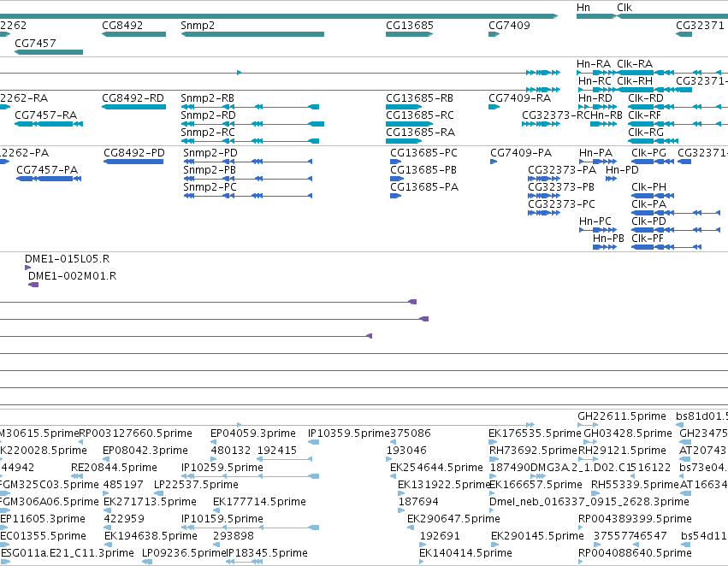The height and width of the screenshot is (566, 728).
Task: Select protein Hn-PA
Action: point(595,153)
